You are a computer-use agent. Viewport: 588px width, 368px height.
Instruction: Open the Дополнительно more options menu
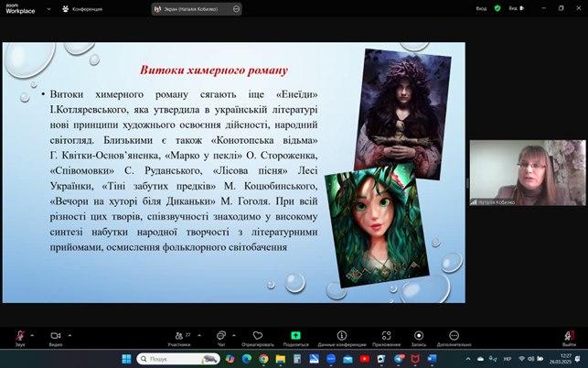point(454,337)
